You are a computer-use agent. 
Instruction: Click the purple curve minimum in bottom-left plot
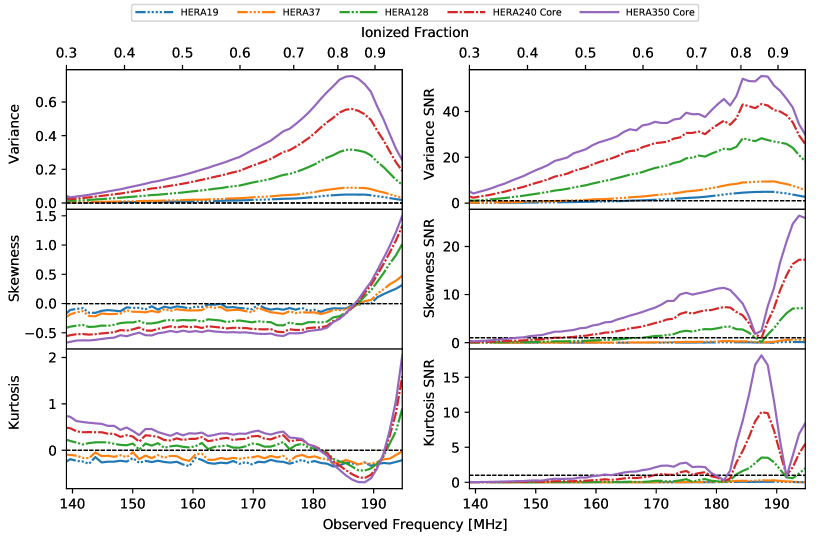point(359,482)
